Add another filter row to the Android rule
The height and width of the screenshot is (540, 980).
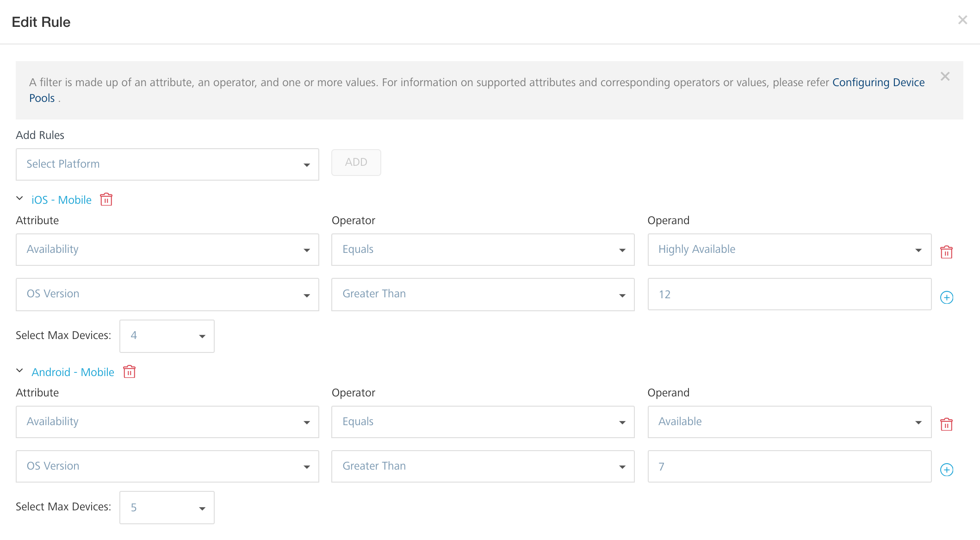click(947, 469)
